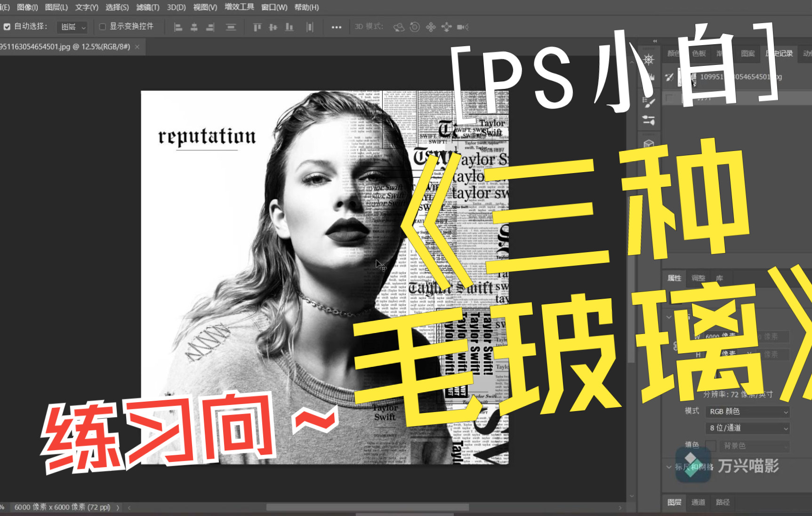Enable the 显示变换控件 checkbox

pyautogui.click(x=103, y=27)
